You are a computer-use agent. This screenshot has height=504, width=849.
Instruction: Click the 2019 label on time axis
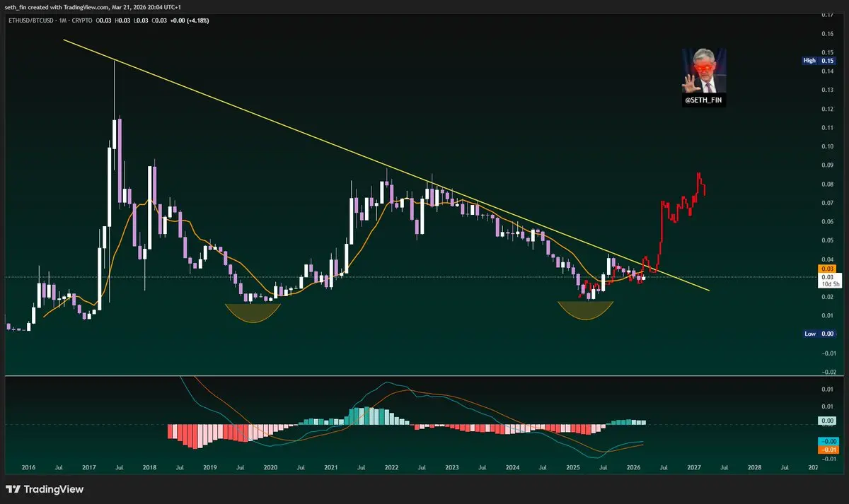click(x=210, y=468)
